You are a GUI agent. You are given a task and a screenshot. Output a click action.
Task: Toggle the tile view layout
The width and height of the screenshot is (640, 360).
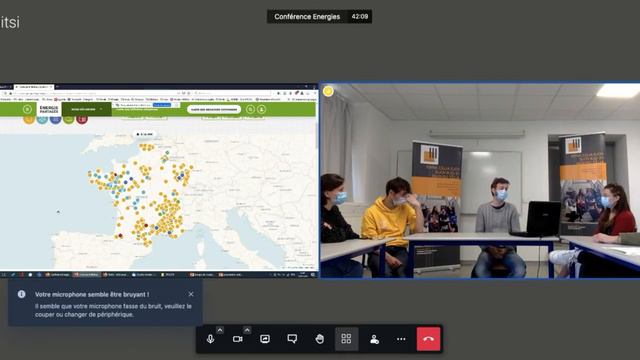point(347,339)
